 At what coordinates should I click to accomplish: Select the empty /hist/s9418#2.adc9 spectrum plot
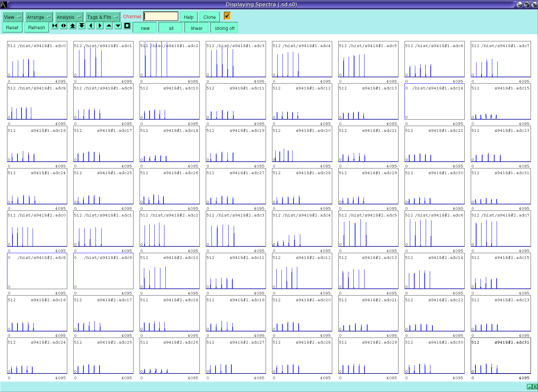[x=103, y=271]
